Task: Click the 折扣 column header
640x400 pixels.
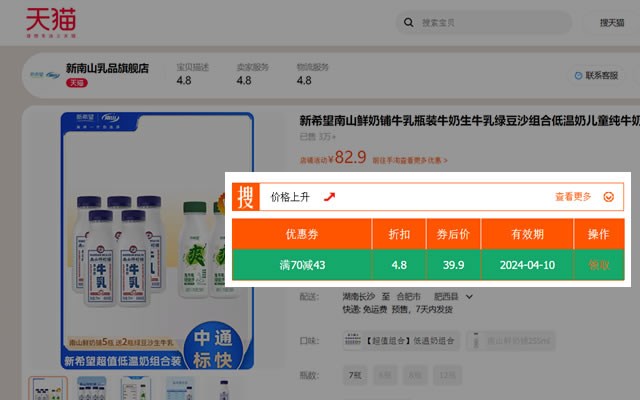Action: [x=399, y=234]
